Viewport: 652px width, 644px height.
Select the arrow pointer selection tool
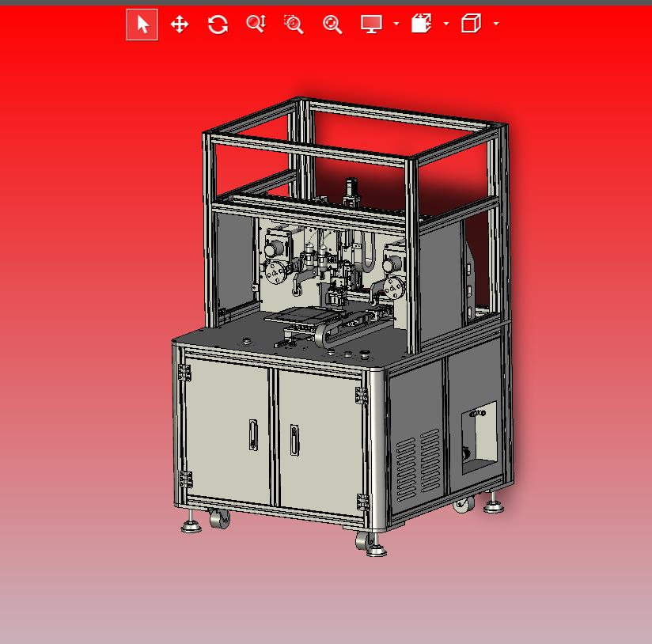tap(142, 25)
